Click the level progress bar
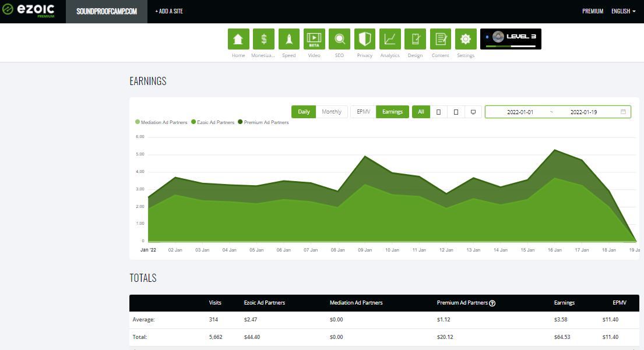 (511, 47)
